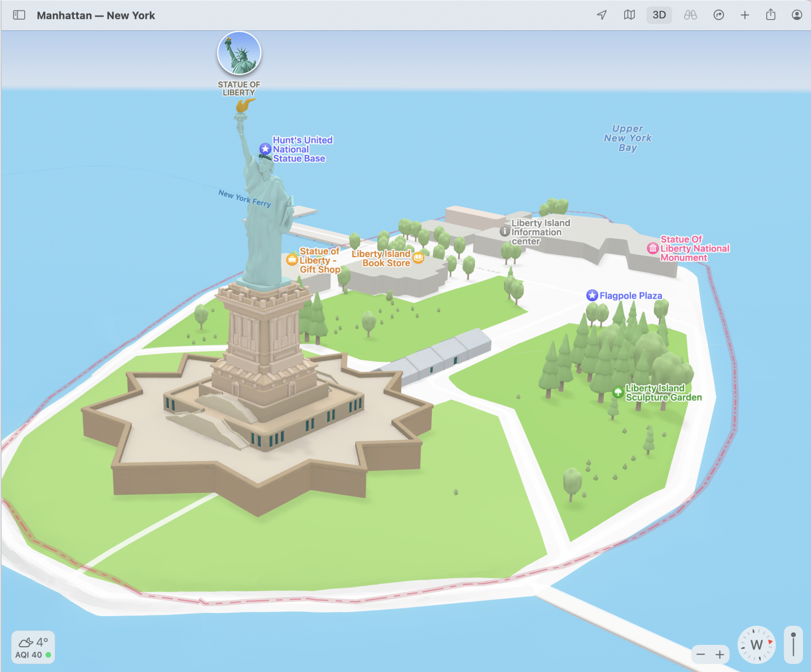The image size is (811, 672).
Task: Open the map mode selector icon
Action: coord(629,15)
